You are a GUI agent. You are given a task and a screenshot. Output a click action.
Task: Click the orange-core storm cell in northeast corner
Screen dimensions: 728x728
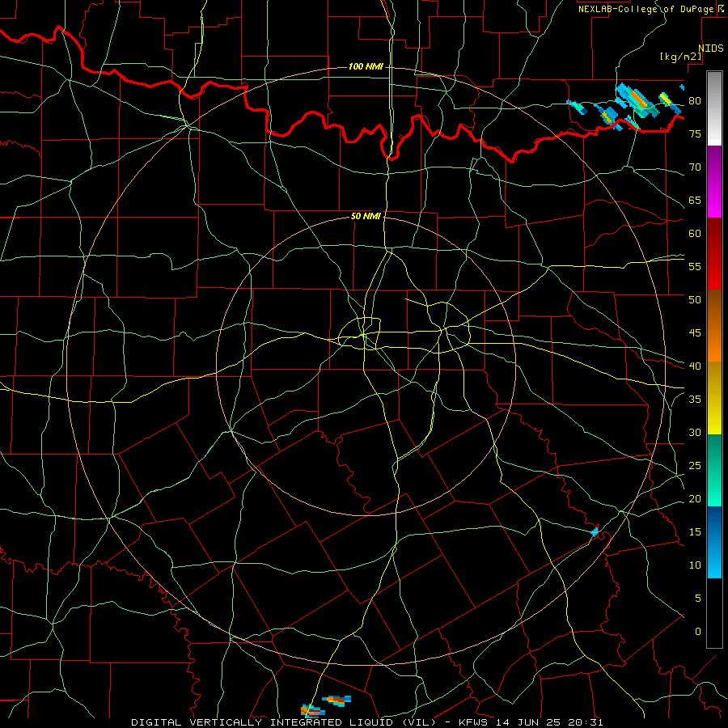point(637,99)
